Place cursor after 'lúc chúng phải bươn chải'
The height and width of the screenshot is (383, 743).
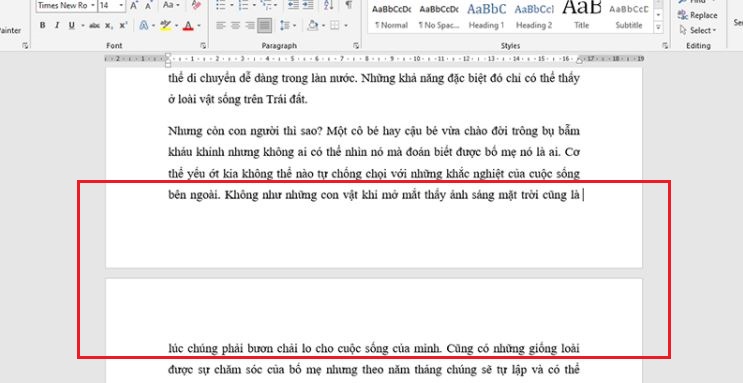click(x=299, y=349)
